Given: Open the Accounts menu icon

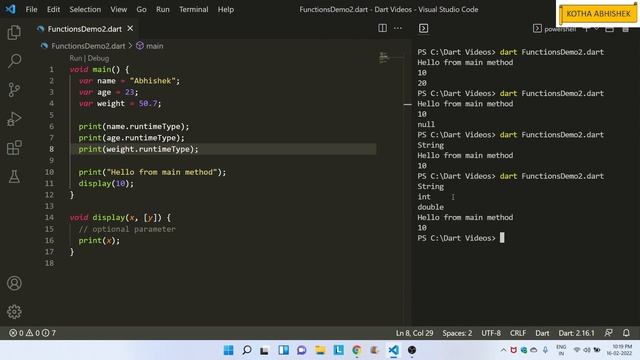Looking at the screenshot, I should tap(14, 283).
